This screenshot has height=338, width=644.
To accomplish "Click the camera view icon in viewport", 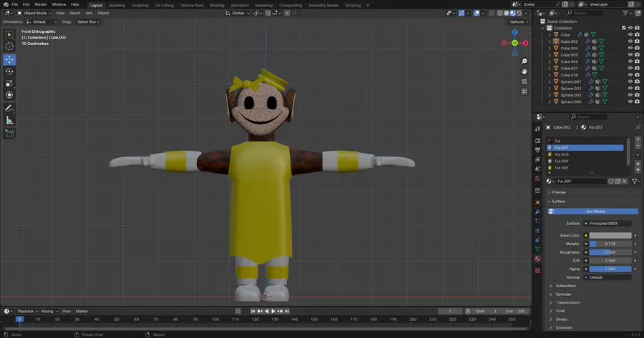I will [525, 81].
